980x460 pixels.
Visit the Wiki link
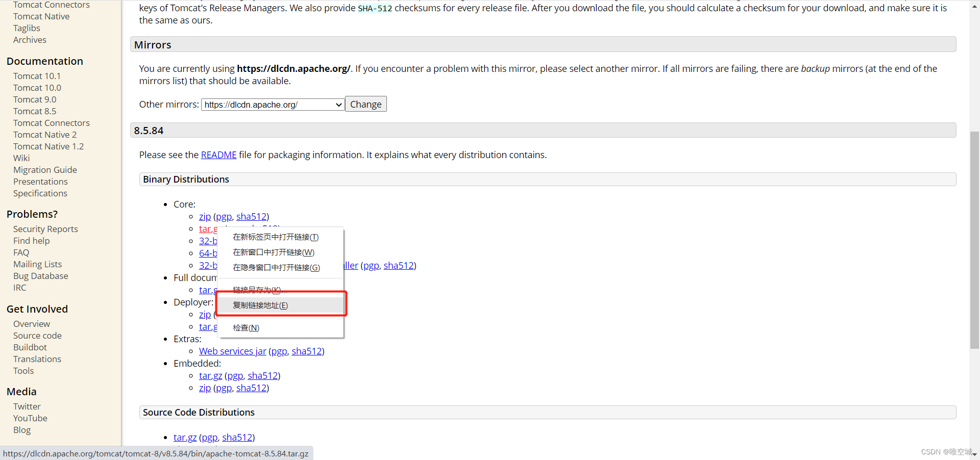21,158
